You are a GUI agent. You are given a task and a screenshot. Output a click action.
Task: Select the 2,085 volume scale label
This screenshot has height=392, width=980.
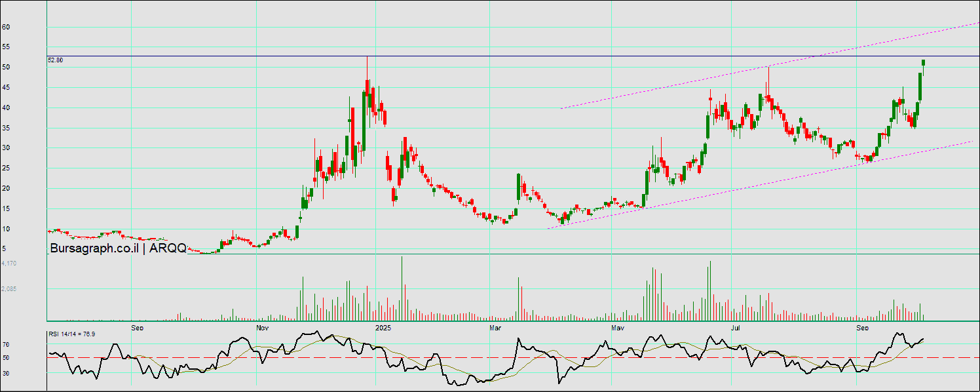[9, 289]
